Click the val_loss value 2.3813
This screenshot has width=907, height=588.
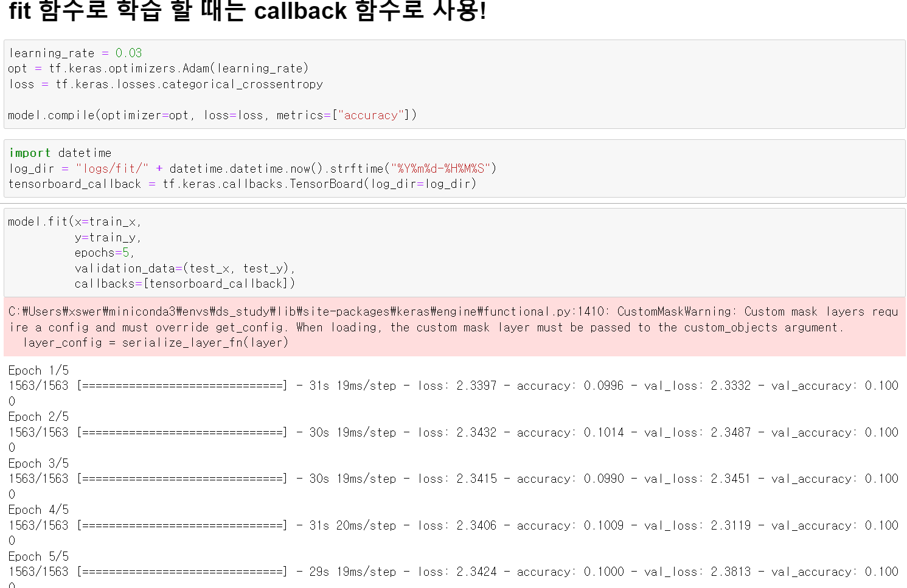731,572
